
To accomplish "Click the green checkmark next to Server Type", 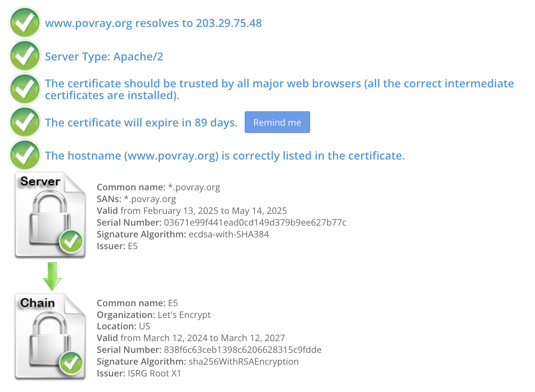I will click(25, 56).
